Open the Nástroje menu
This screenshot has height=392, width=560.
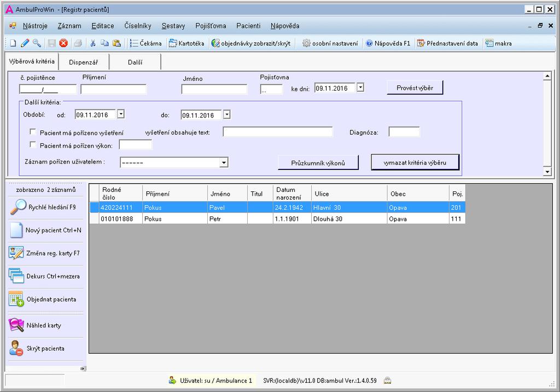click(x=35, y=26)
